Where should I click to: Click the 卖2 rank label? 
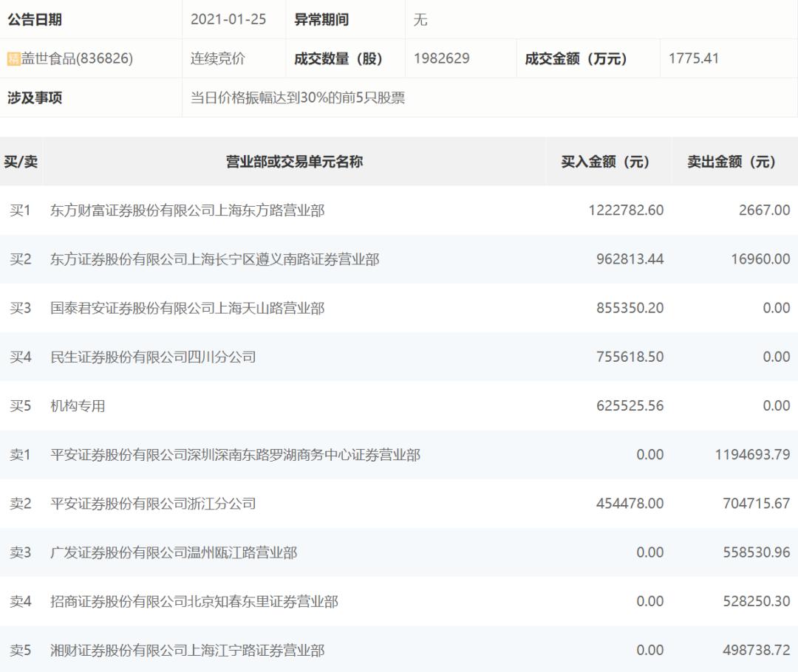(x=21, y=503)
